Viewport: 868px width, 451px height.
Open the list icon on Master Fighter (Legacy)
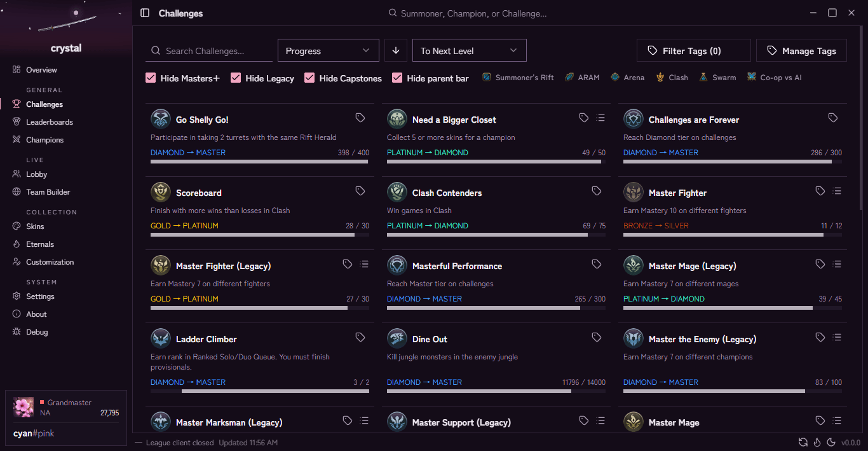[364, 264]
